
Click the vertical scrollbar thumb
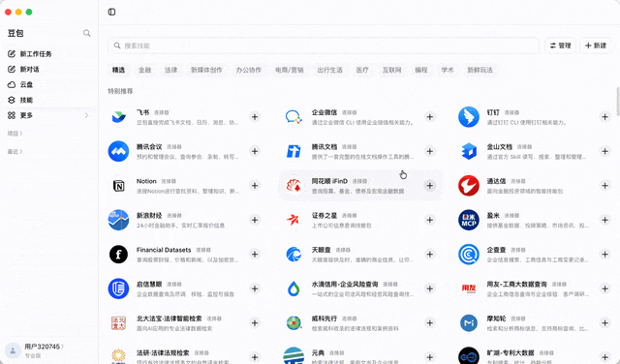pos(618,101)
